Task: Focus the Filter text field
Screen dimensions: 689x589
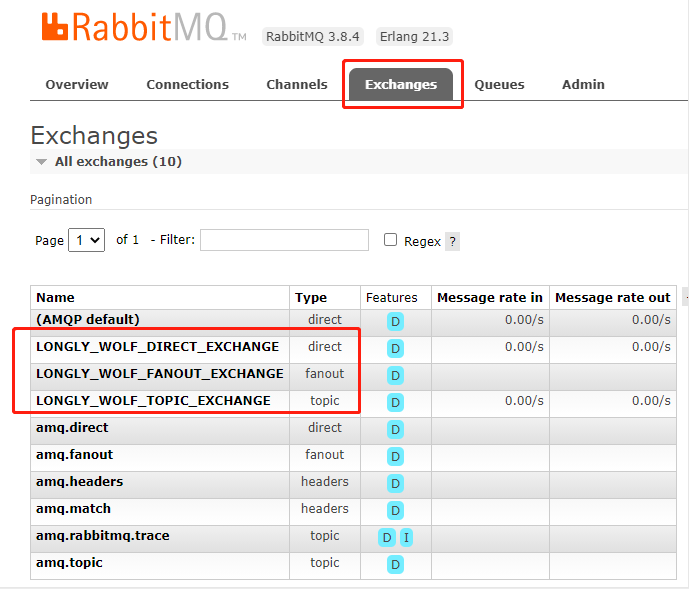Action: pyautogui.click(x=284, y=240)
